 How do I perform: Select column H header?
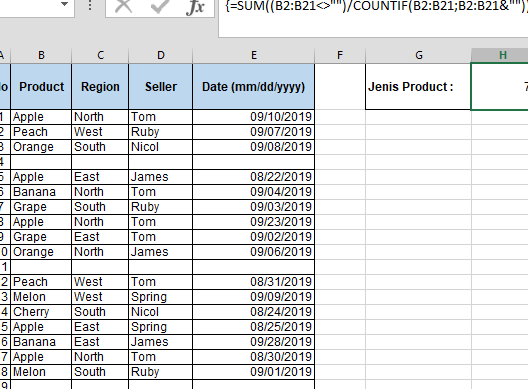[500, 55]
